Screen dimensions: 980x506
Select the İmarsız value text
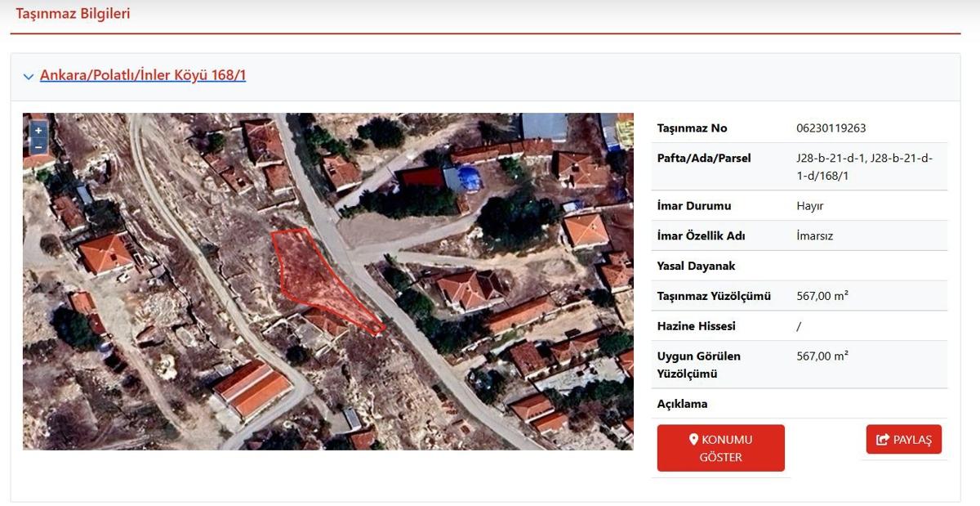[x=814, y=236]
